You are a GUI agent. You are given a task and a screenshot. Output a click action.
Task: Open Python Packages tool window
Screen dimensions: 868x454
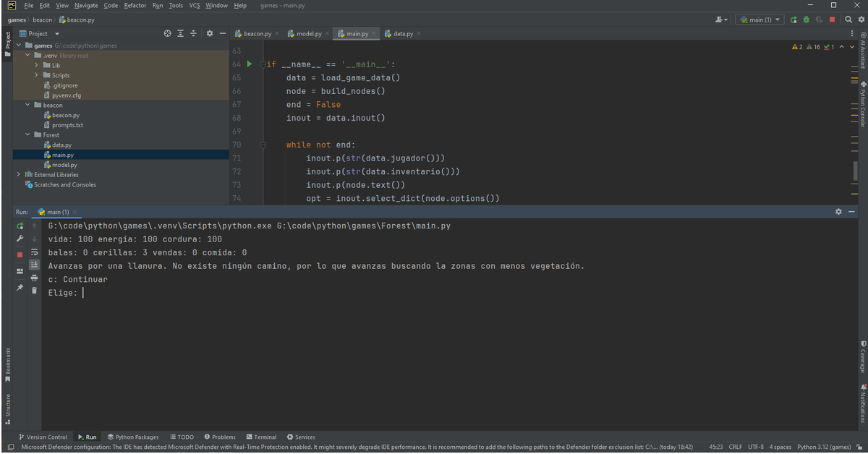coord(133,437)
